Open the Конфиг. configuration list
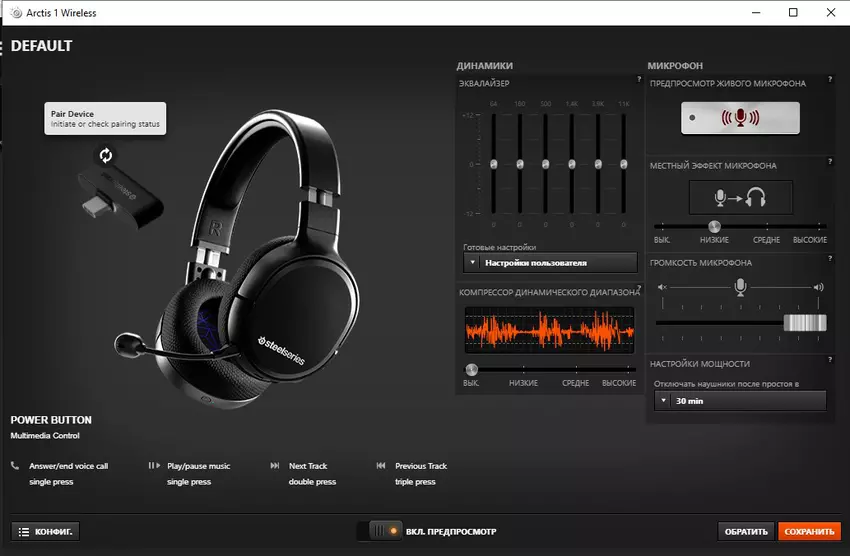This screenshot has height=556, width=850. click(x=45, y=531)
